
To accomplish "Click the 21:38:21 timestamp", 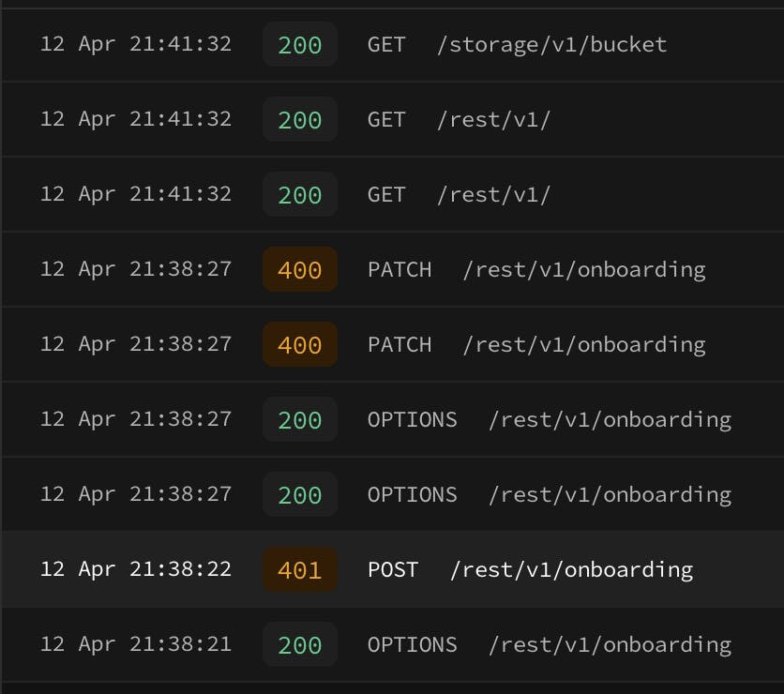I will tap(135, 644).
